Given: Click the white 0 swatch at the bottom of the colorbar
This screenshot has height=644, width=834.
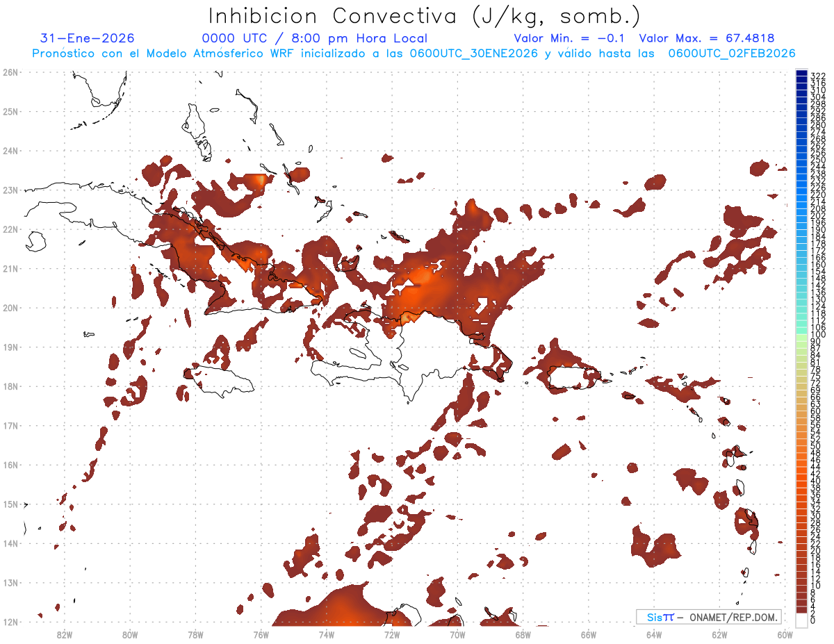Looking at the screenshot, I should tap(801, 620).
